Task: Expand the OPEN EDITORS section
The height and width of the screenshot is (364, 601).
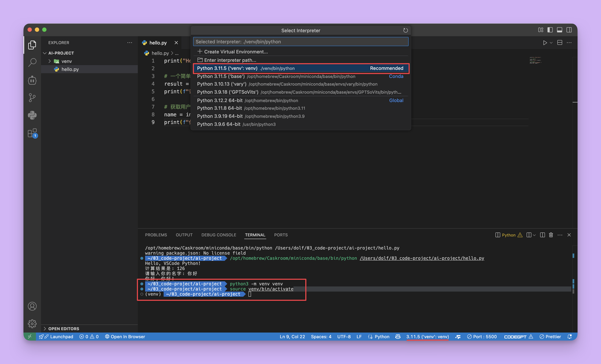Action: [89, 329]
